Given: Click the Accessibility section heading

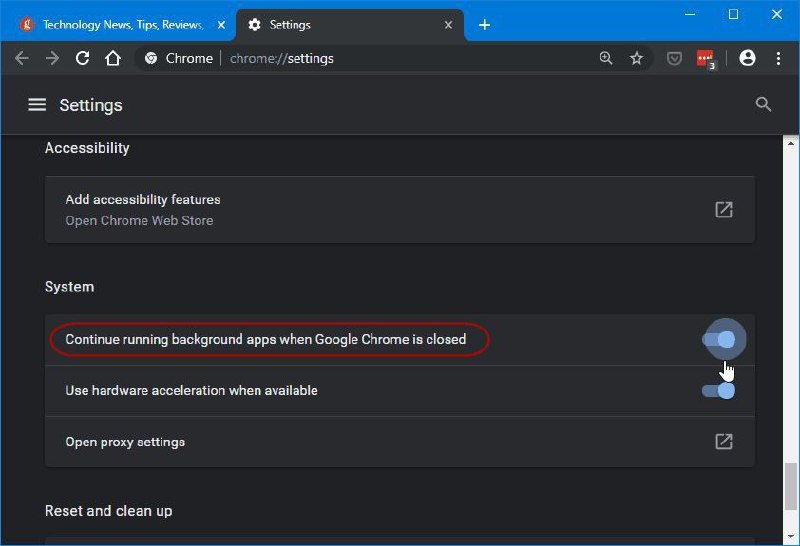Looking at the screenshot, I should (x=87, y=148).
